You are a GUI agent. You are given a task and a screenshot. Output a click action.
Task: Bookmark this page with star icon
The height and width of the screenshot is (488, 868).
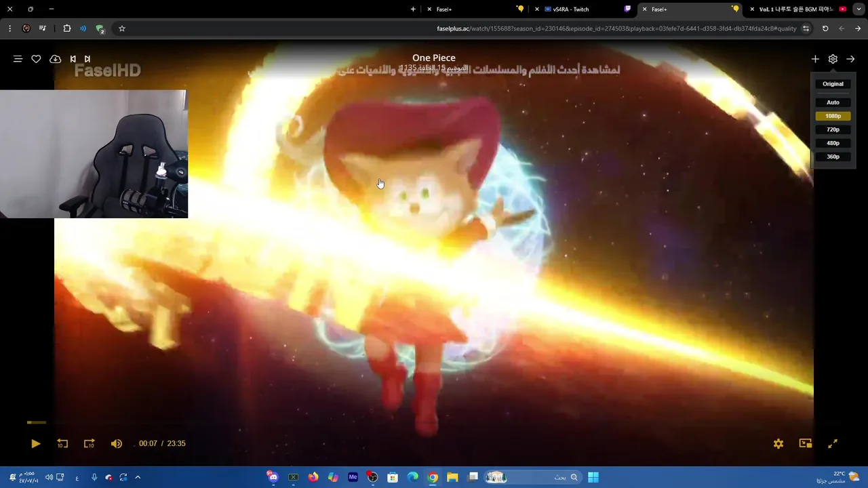click(122, 28)
